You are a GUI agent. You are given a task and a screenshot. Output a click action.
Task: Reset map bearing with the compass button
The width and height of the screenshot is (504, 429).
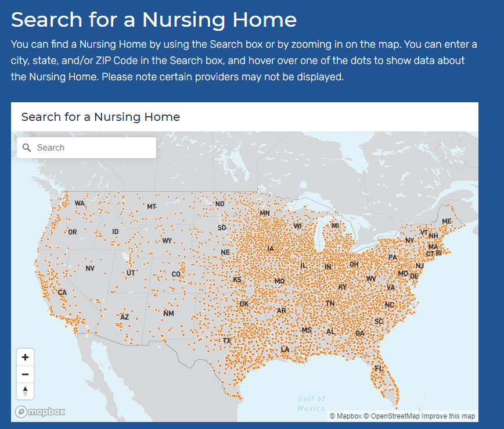(25, 391)
